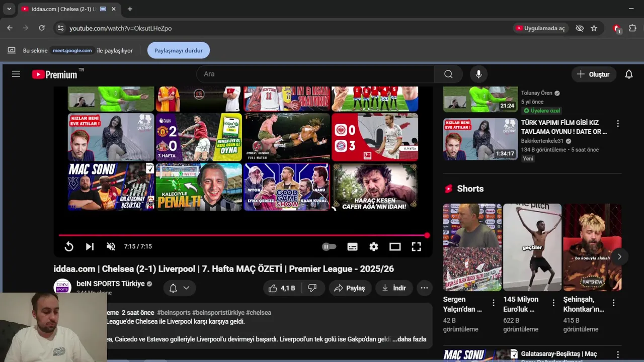Viewport: 644px width, 362px height.
Task: Open the tab search dropdown arrow
Action: tap(9, 9)
